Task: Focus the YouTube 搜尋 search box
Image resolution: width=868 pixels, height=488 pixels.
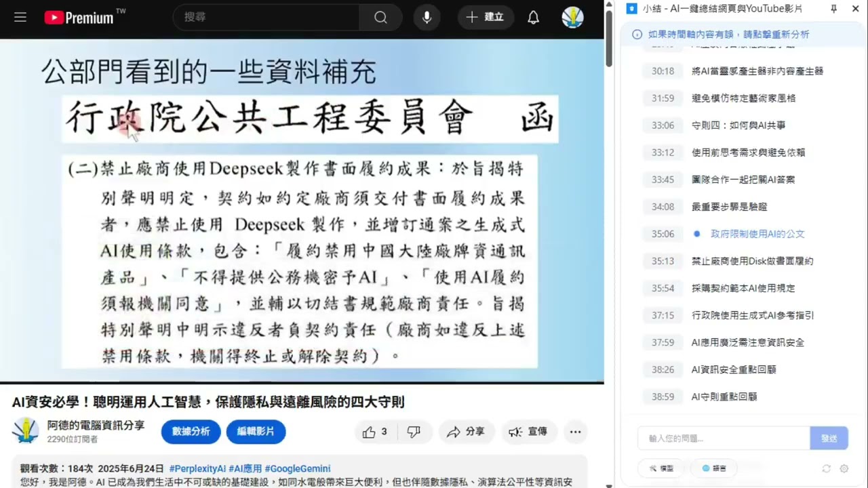Action: click(x=266, y=17)
